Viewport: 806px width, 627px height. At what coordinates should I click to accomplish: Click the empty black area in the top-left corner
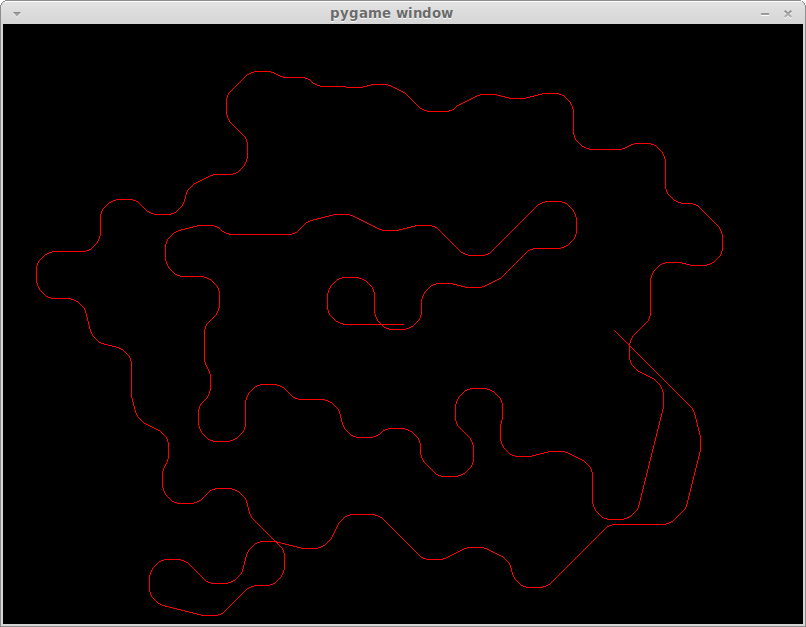[x=60, y=80]
